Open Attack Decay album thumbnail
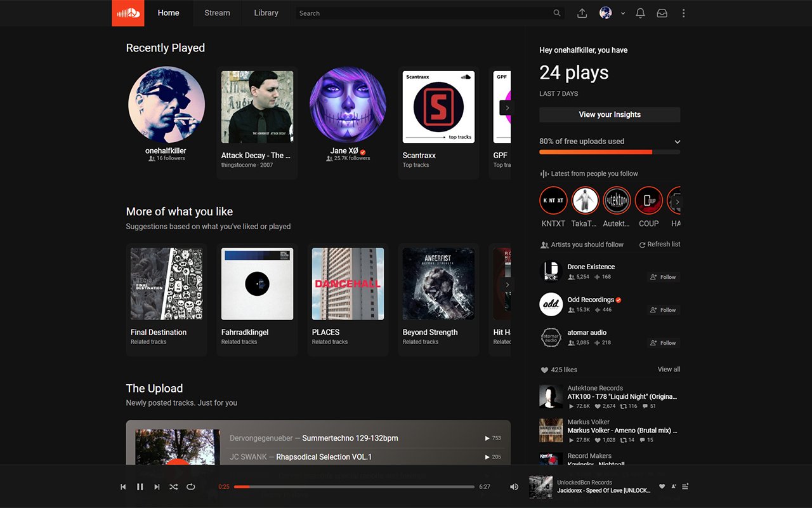The image size is (812, 508). [x=257, y=107]
